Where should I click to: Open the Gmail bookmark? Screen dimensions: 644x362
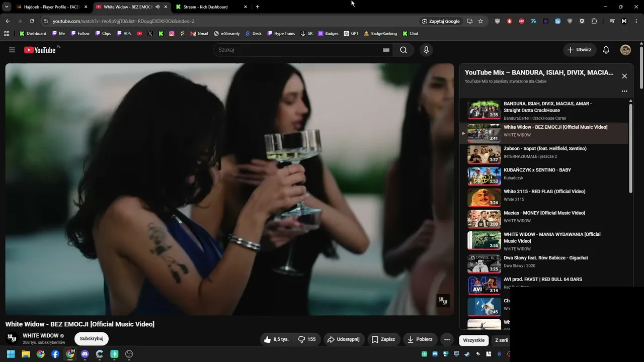click(x=199, y=34)
